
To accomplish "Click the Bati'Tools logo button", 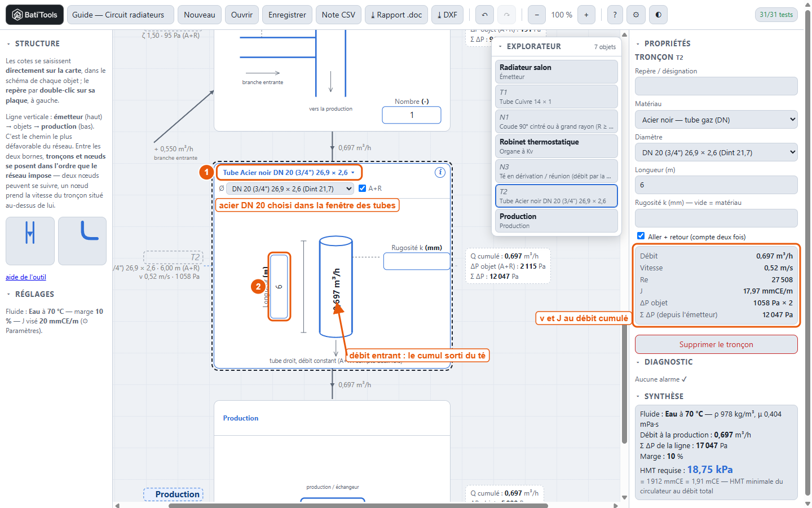I will 34,15.
